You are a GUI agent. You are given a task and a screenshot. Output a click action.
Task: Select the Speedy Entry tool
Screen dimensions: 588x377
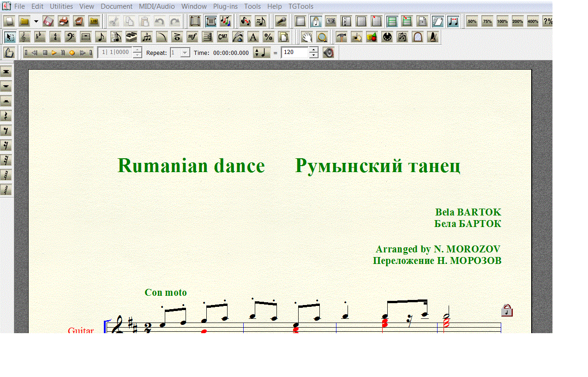[x=116, y=37]
